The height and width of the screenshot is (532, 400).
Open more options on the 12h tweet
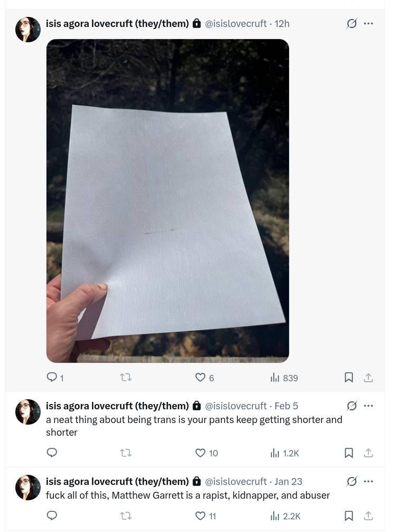368,23
